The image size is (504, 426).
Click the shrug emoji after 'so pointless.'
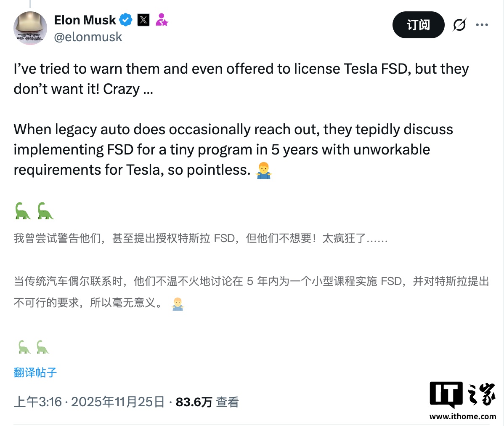[x=264, y=170]
